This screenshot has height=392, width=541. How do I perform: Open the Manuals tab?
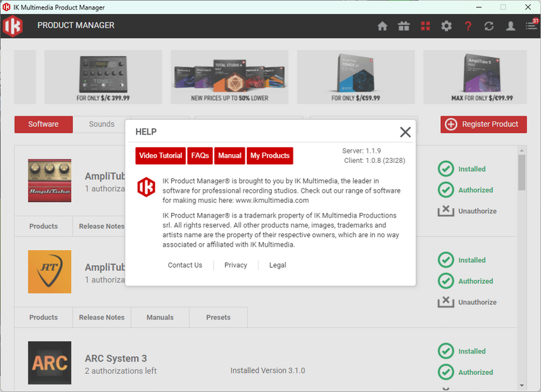(x=160, y=317)
